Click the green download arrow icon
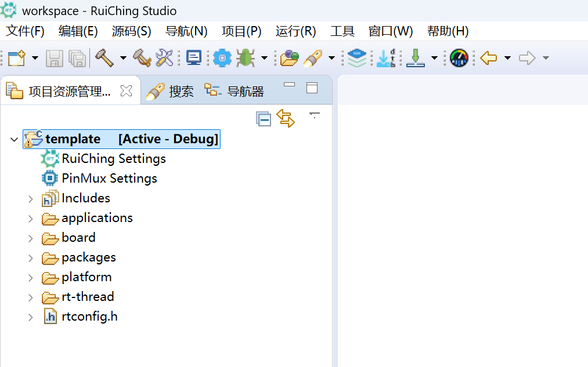The height and width of the screenshot is (367, 588). (416, 57)
